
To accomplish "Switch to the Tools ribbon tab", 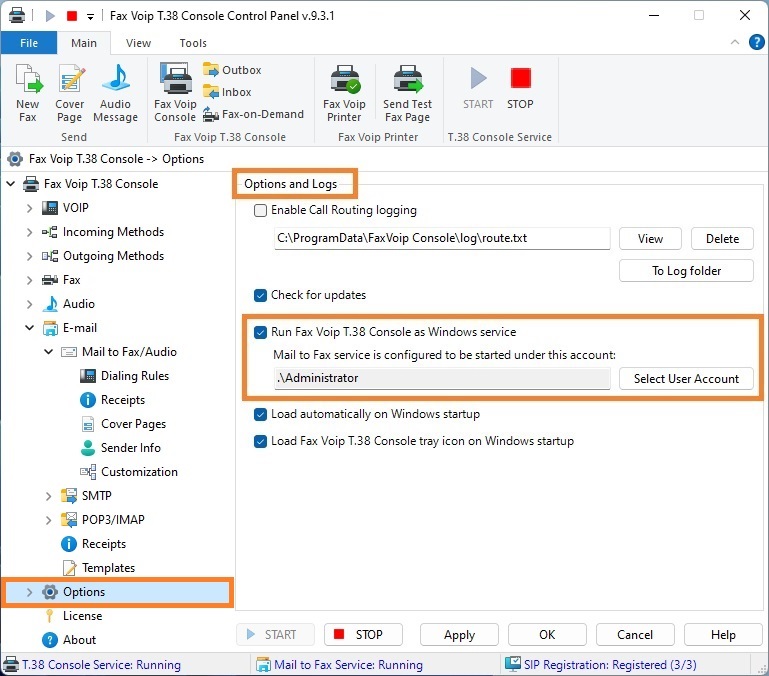I will (x=193, y=43).
